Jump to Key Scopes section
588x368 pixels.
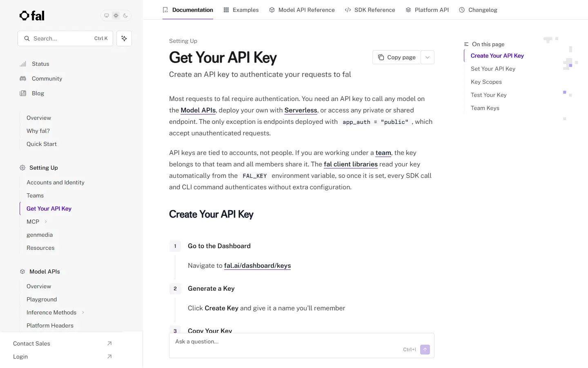pos(486,82)
